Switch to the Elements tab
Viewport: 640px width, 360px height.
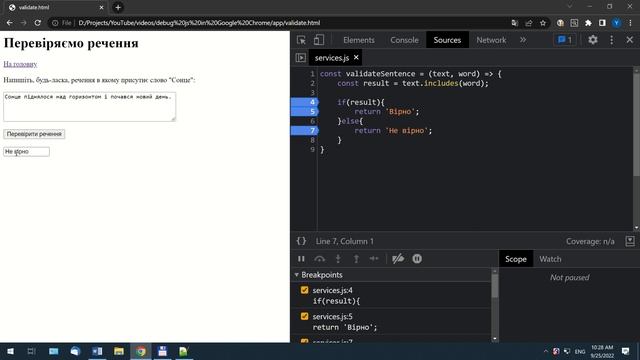359,40
